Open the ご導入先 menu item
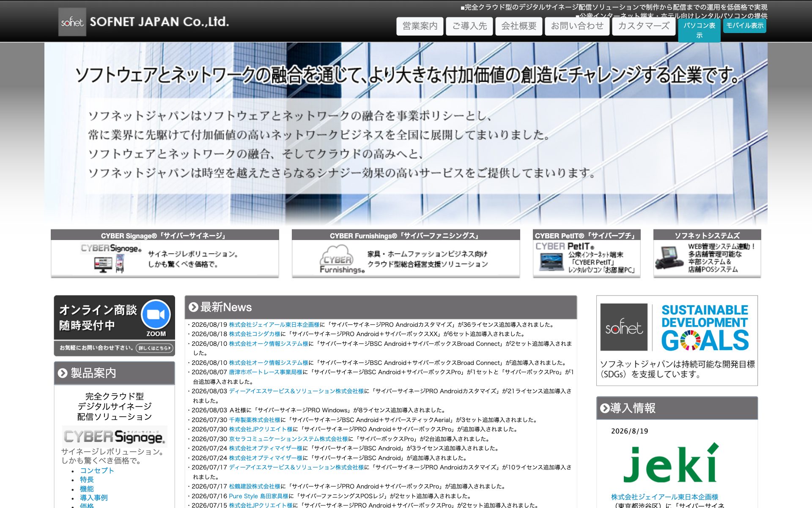Image resolution: width=812 pixels, height=508 pixels. (x=469, y=26)
